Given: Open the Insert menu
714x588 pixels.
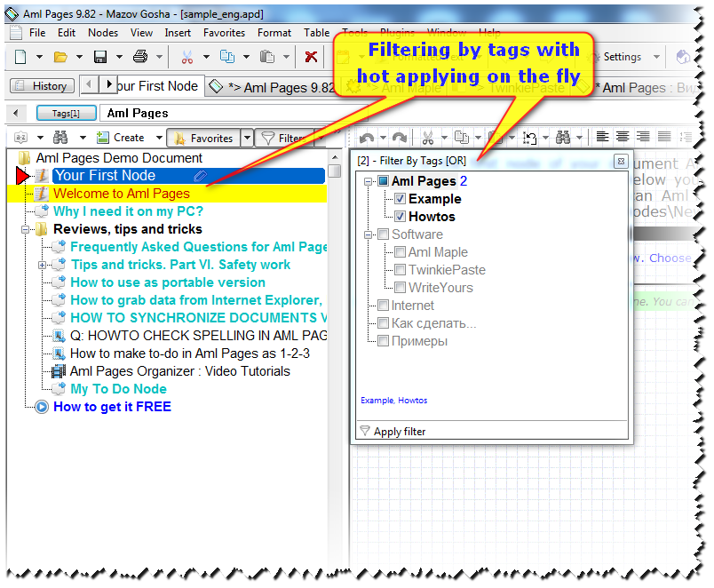Looking at the screenshot, I should [x=178, y=33].
